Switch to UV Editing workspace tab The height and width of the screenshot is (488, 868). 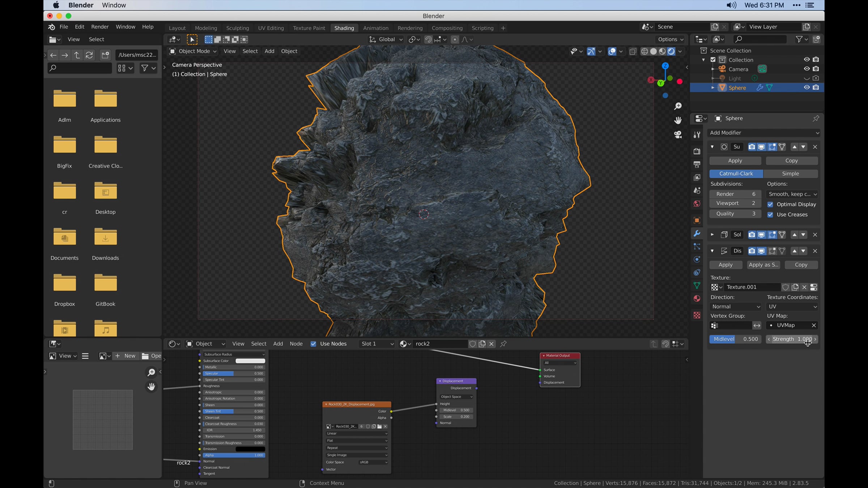[x=271, y=28]
